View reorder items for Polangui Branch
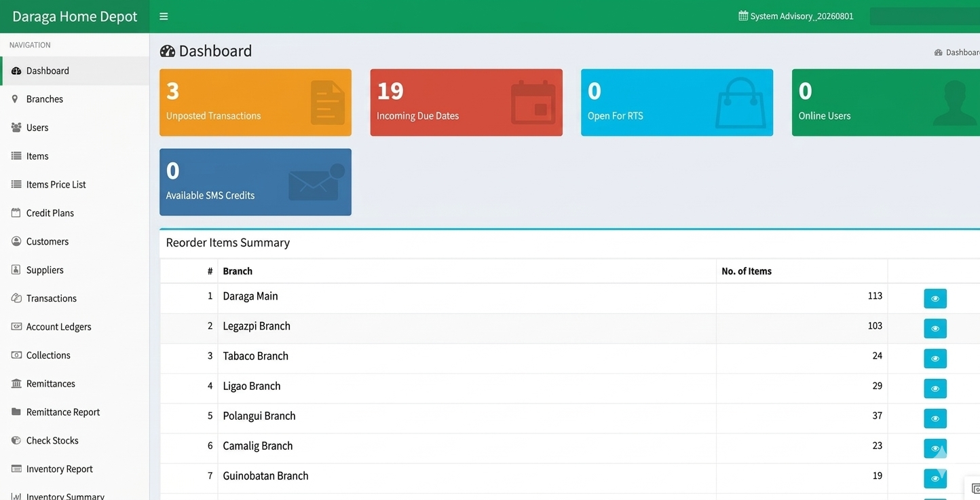980x500 pixels. pyautogui.click(x=935, y=418)
